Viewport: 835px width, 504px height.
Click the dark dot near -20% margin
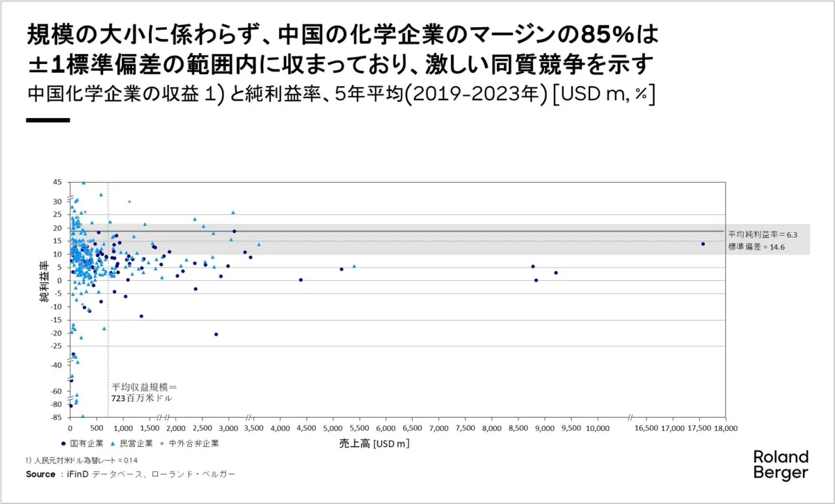coord(216,334)
